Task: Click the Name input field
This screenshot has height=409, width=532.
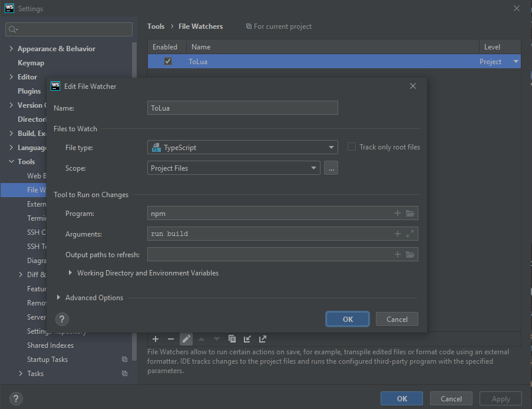Action: [x=243, y=108]
